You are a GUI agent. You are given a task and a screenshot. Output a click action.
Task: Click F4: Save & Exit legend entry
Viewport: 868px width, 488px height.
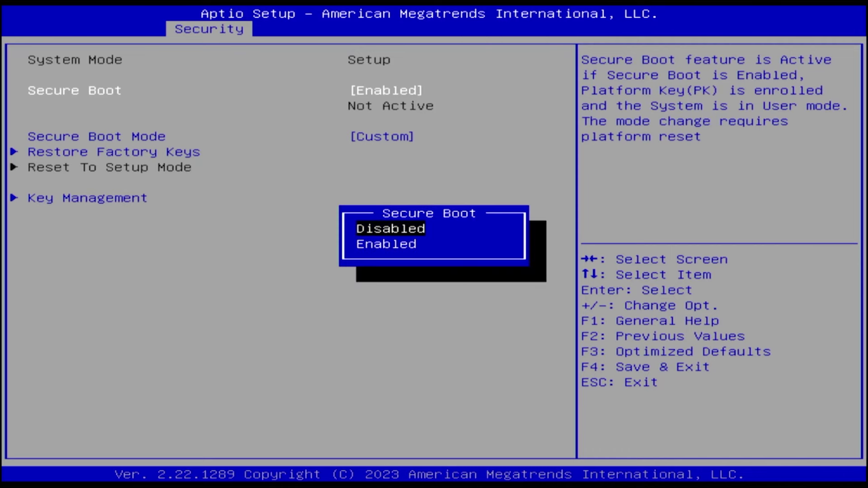pyautogui.click(x=645, y=366)
